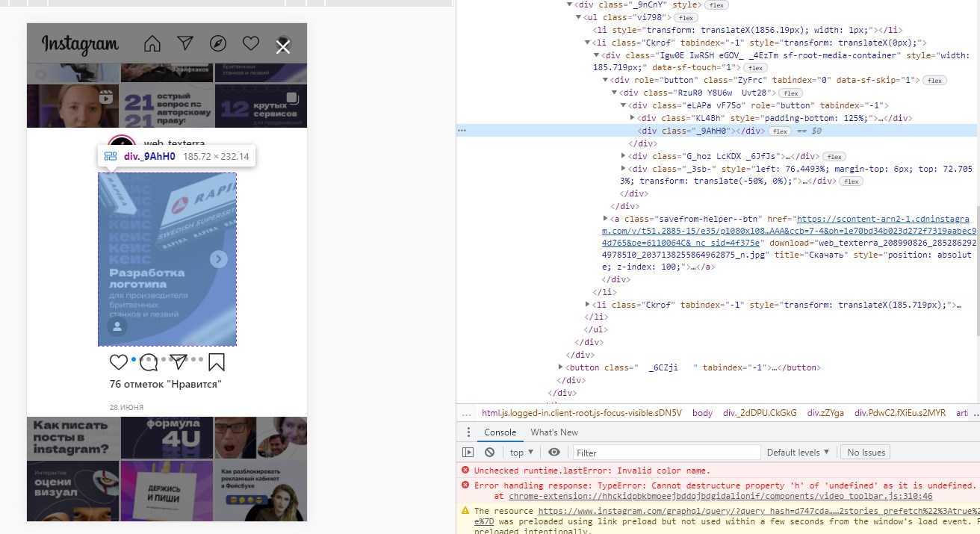Toggle live expression eye icon
Image resolution: width=980 pixels, height=534 pixels.
(554, 453)
